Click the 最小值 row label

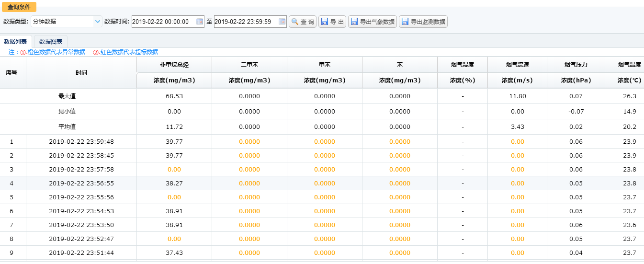point(67,112)
